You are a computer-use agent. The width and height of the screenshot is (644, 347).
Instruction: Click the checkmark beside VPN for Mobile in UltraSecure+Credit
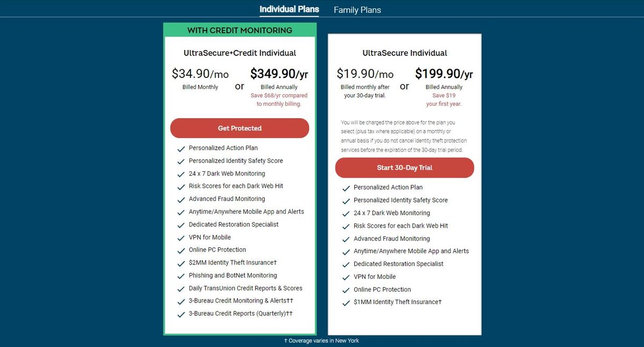(181, 238)
